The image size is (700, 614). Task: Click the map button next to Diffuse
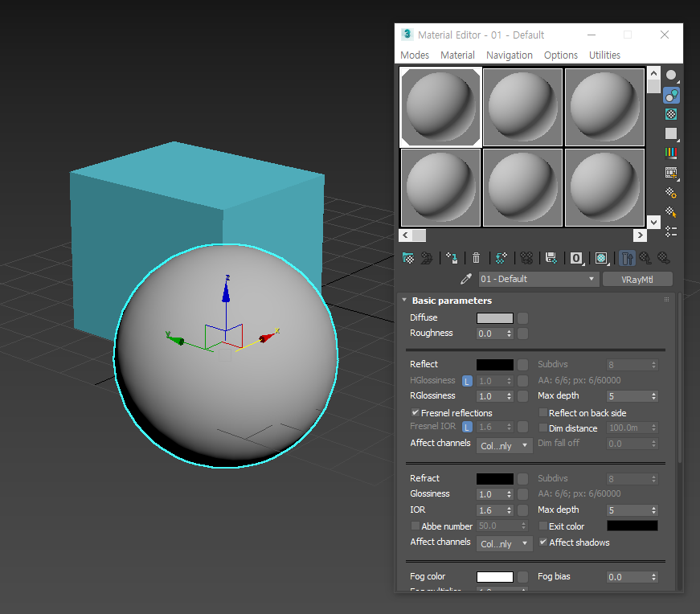[x=522, y=318]
